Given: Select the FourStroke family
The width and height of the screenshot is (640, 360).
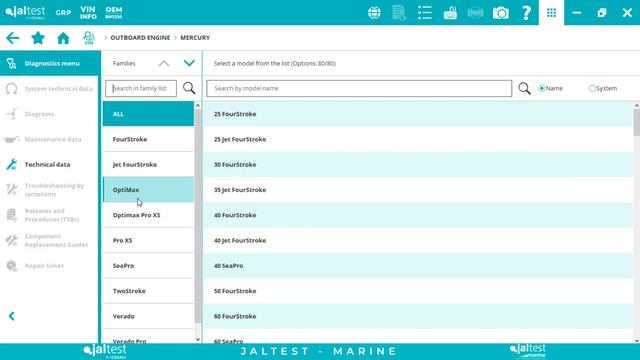Looking at the screenshot, I should [149, 139].
